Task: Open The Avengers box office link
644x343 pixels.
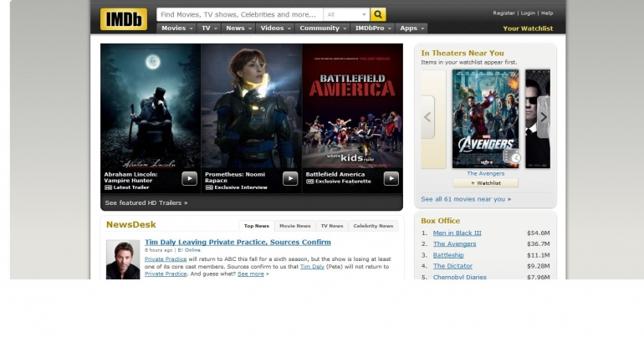Action: [x=454, y=244]
